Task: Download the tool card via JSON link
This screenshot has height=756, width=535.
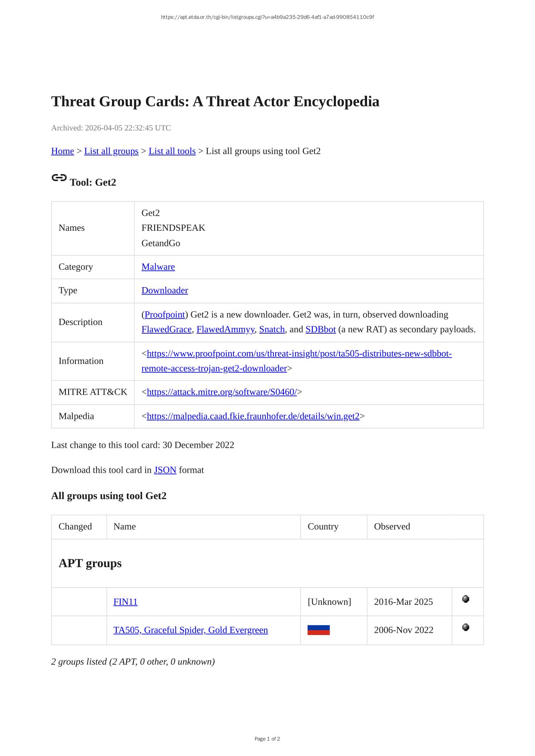Action: [165, 470]
